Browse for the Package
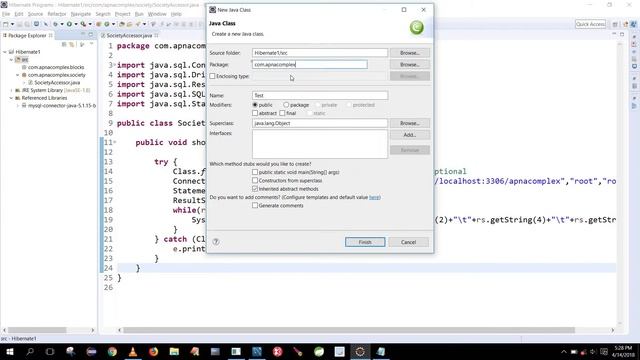 click(x=409, y=64)
